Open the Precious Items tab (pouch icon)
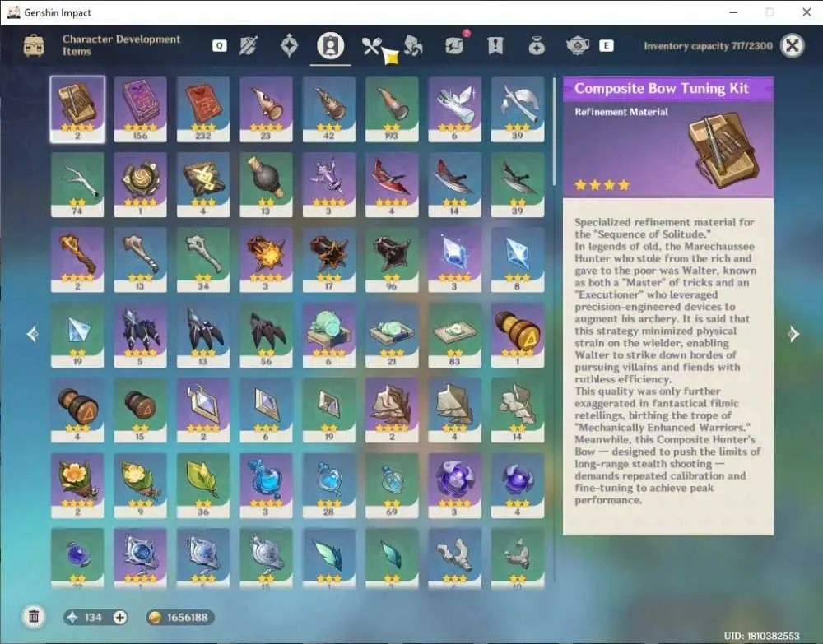 click(x=537, y=46)
